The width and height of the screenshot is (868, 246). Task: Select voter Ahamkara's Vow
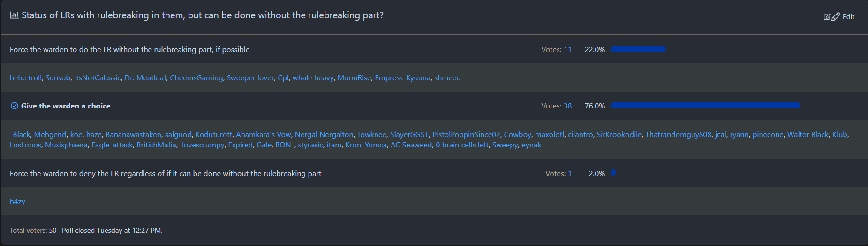[x=263, y=135]
